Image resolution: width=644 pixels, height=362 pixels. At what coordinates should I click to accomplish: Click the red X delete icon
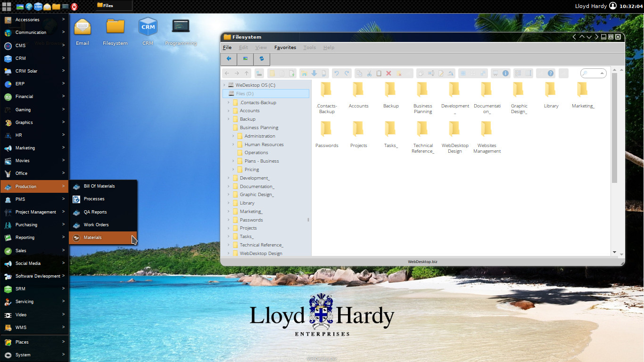click(x=389, y=74)
